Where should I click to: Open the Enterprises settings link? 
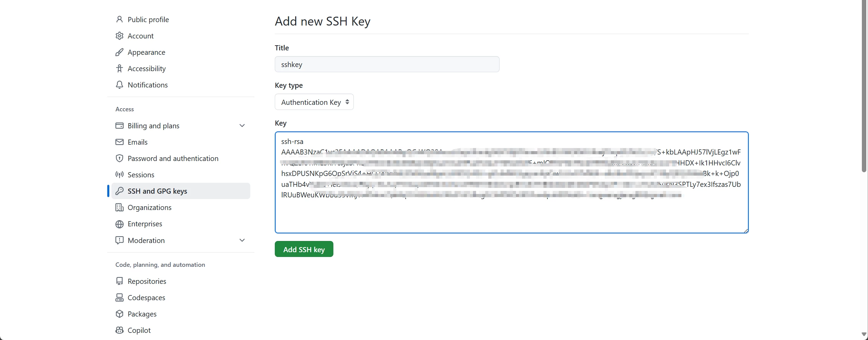coord(145,224)
